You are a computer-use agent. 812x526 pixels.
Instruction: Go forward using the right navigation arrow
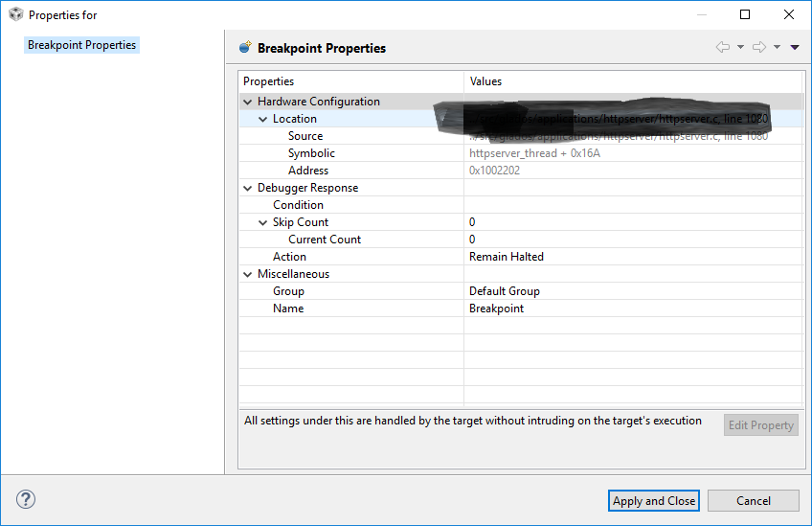[x=759, y=47]
